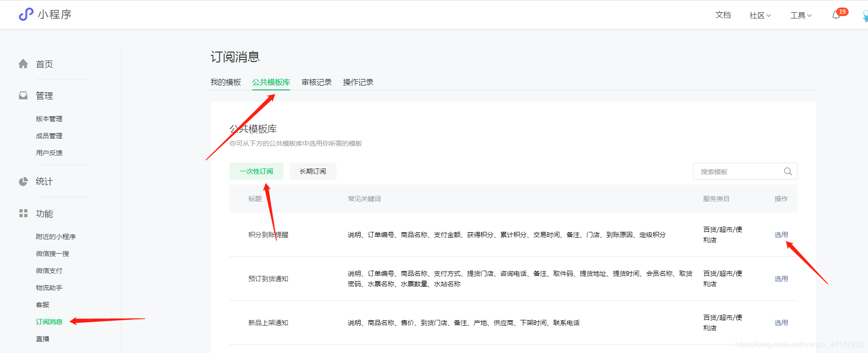
Task: Open 附近的小程序 in the sidebar
Action: (x=56, y=237)
